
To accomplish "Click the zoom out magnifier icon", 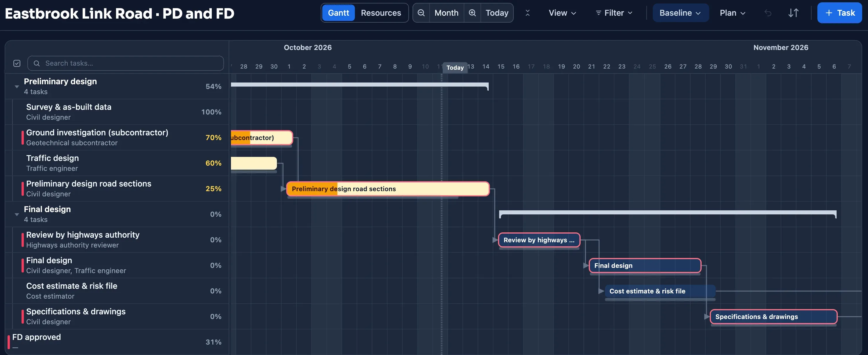I will pos(421,13).
